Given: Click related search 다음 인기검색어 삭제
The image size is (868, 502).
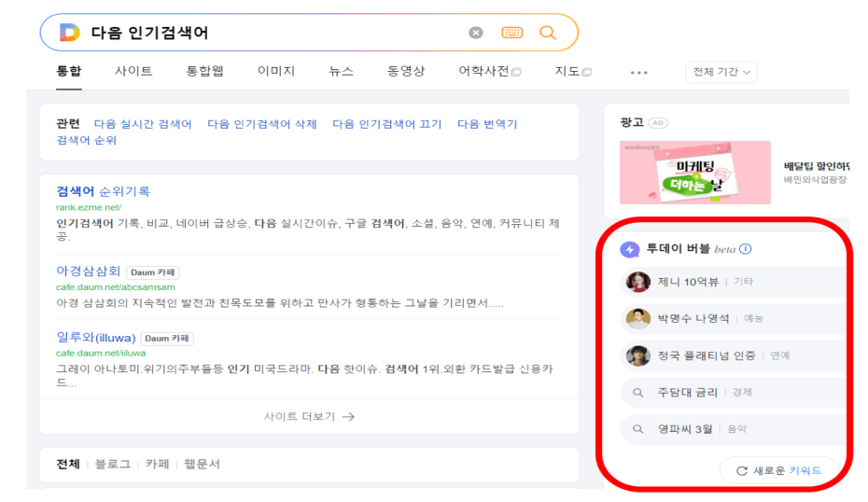Looking at the screenshot, I should tap(262, 124).
